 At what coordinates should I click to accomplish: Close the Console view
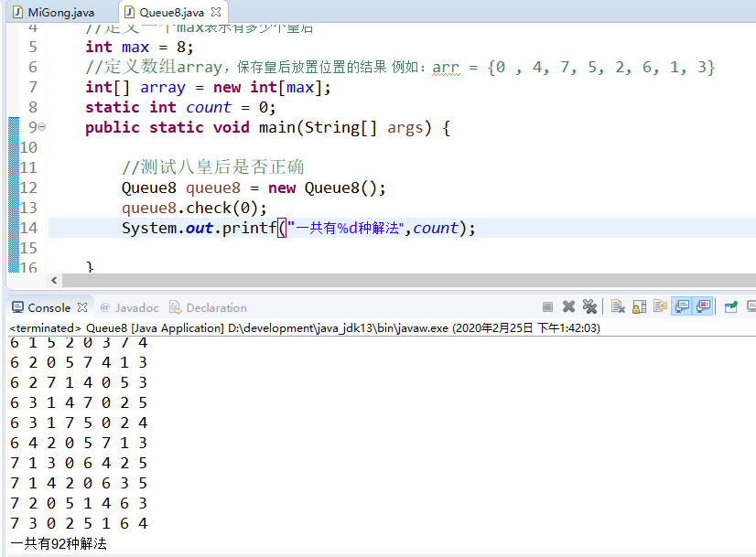pos(82,307)
